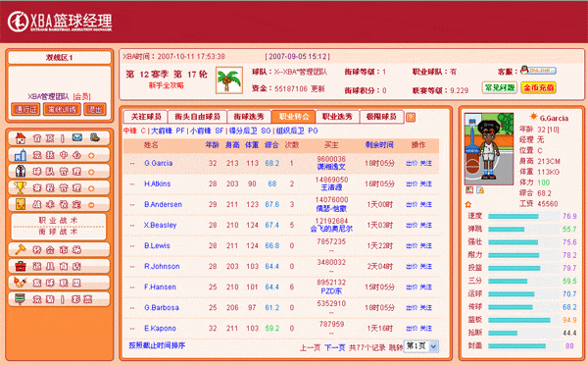Click the small picture icon under player portrait

click(x=469, y=190)
